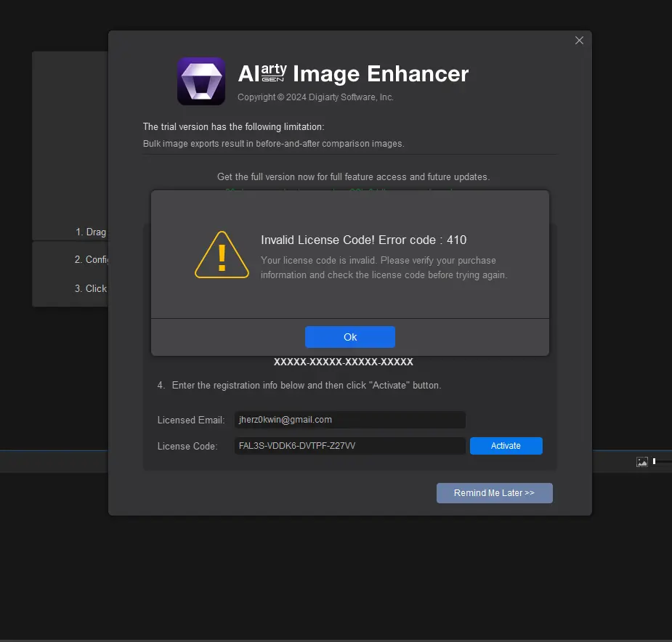Click 'Copyright © 2024 Digiarty Software, Inc.' text
Image resolution: width=672 pixels, height=642 pixels.
pyautogui.click(x=315, y=97)
